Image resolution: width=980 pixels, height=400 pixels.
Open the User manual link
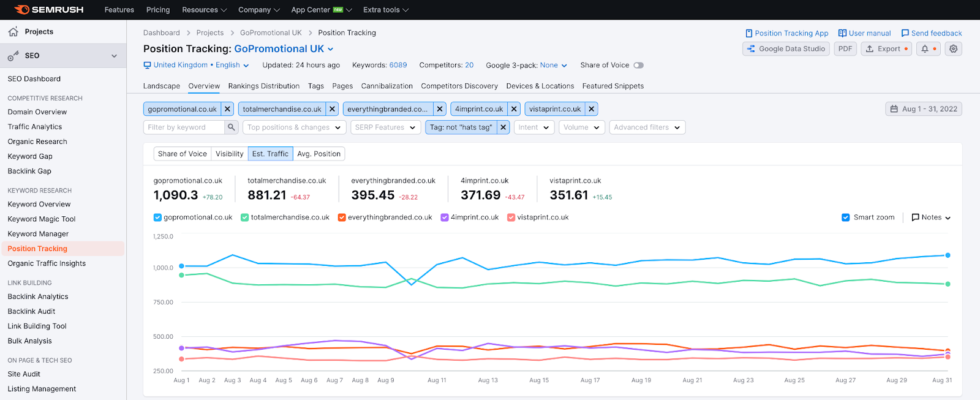tap(864, 33)
